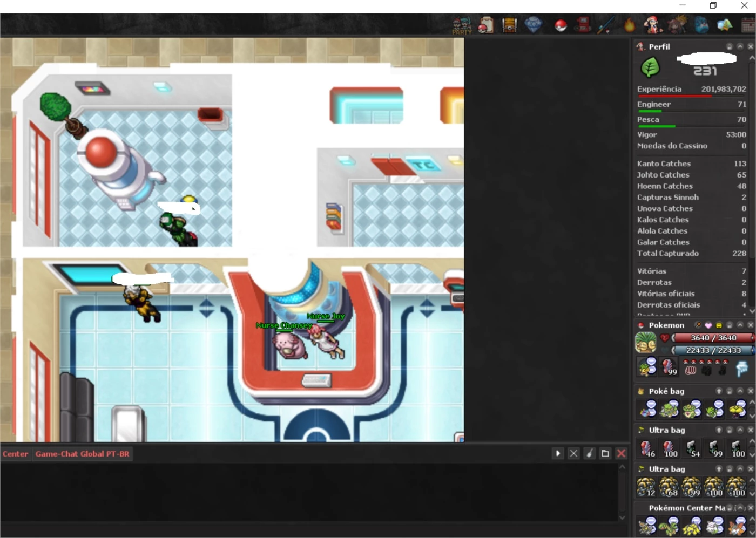
Task: Toggle the lock on Pokémon Center panel
Action: coord(730,508)
